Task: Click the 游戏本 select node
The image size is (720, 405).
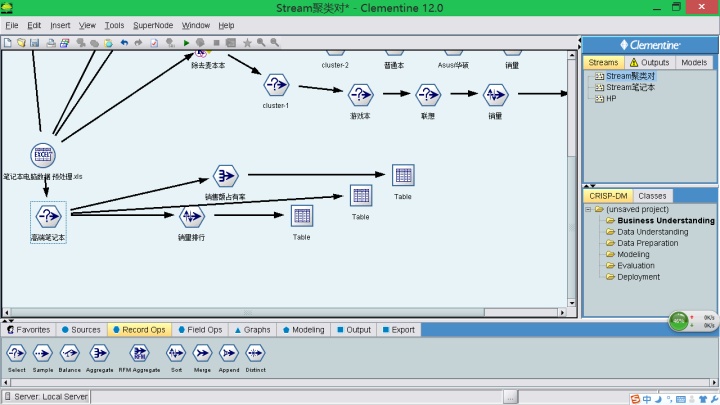Action: [360, 95]
